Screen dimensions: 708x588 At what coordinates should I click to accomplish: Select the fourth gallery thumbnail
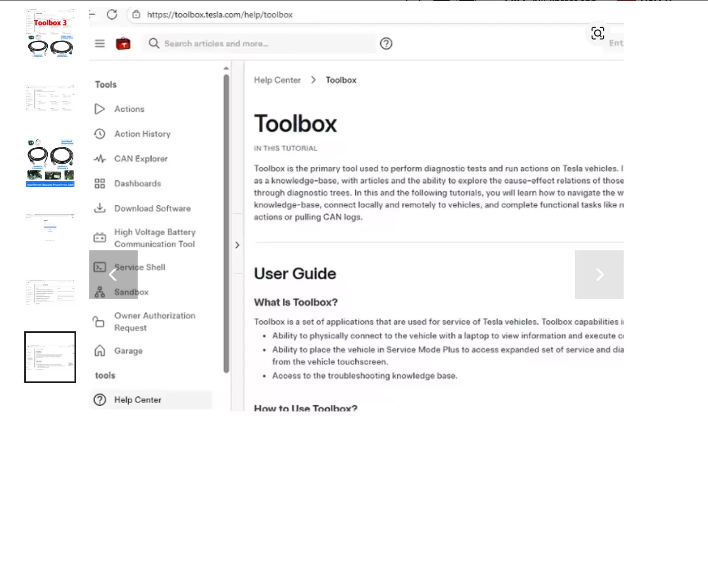(50, 227)
